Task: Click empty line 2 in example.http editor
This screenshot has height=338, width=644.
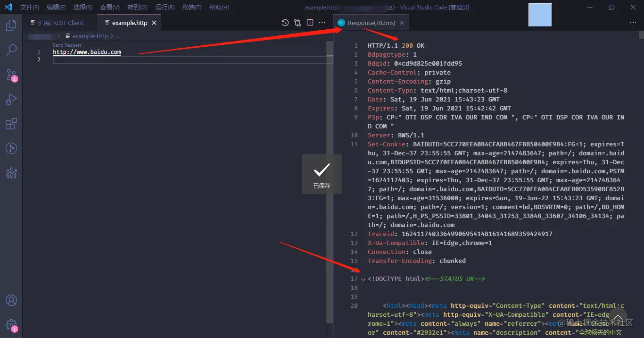Action: (x=192, y=60)
